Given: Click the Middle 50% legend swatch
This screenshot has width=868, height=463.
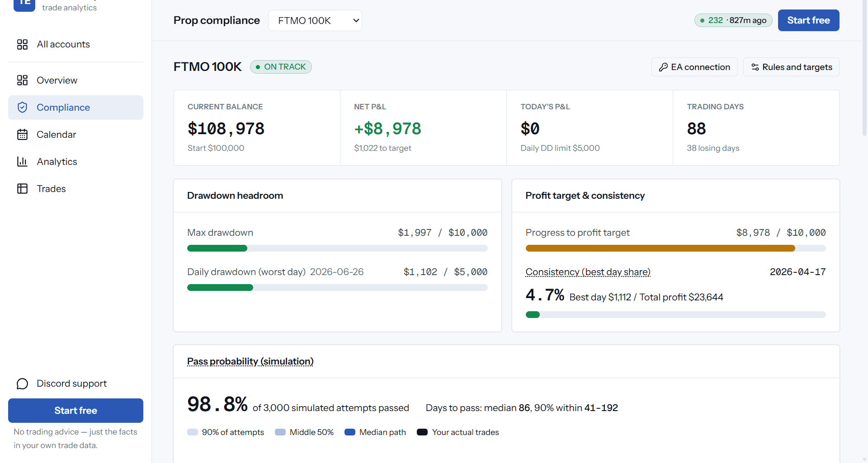Looking at the screenshot, I should point(280,432).
